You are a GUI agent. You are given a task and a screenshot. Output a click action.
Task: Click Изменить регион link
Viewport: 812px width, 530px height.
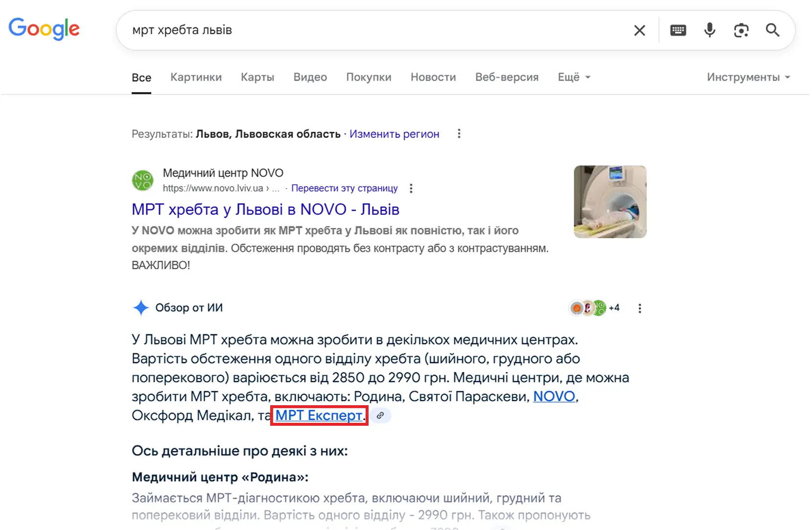(394, 134)
